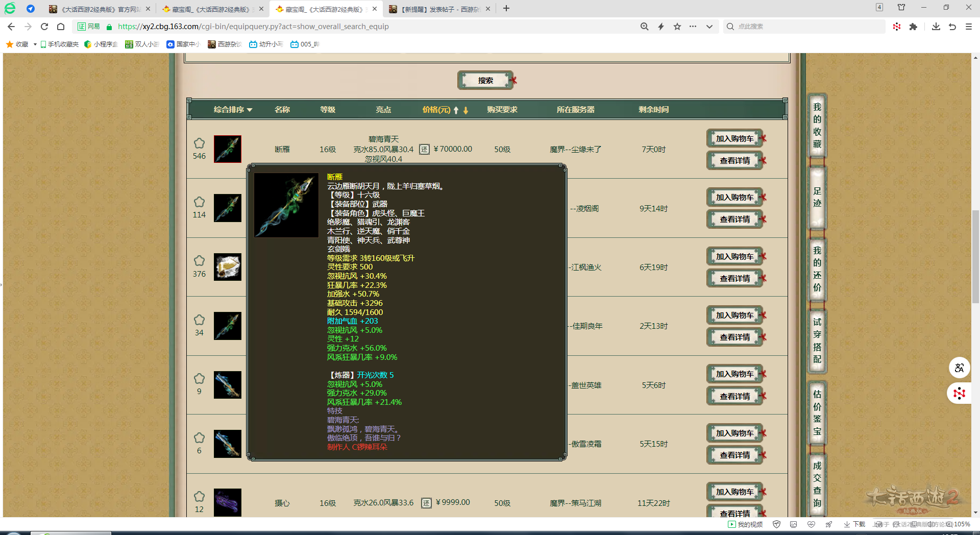Open the 估价鉴宝 side tab
The height and width of the screenshot is (535, 980).
(817, 412)
